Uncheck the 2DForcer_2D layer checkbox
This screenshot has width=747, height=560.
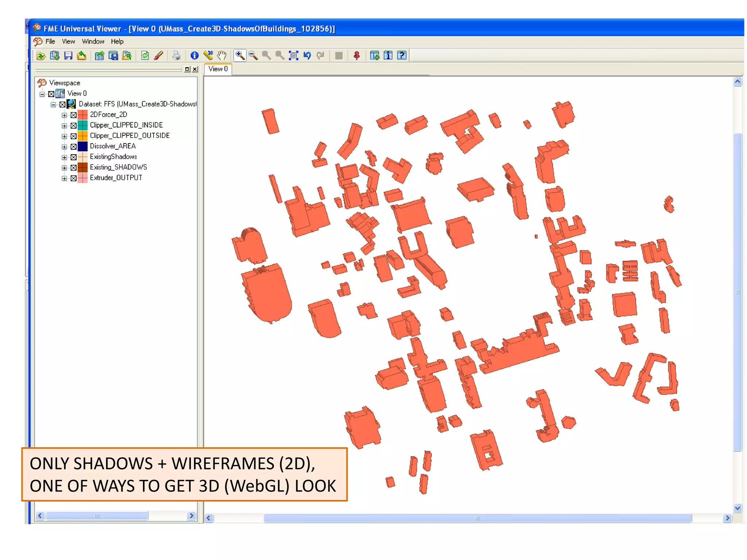click(73, 115)
